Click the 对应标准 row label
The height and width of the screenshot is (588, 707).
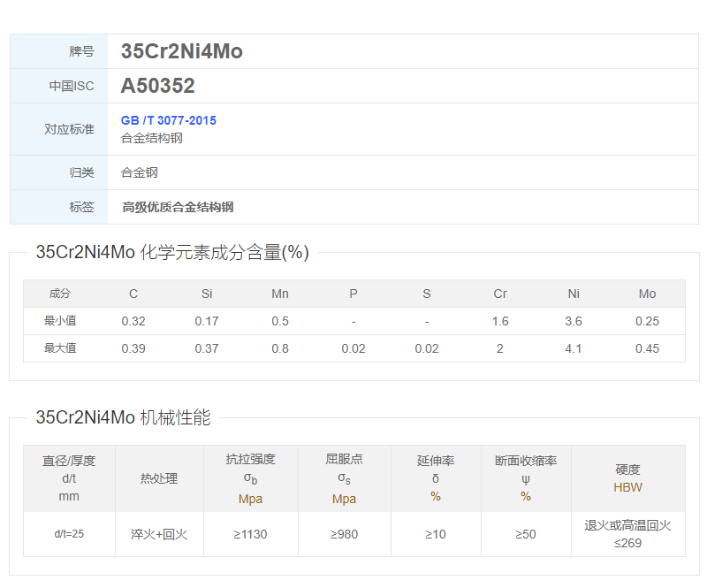[x=69, y=129]
